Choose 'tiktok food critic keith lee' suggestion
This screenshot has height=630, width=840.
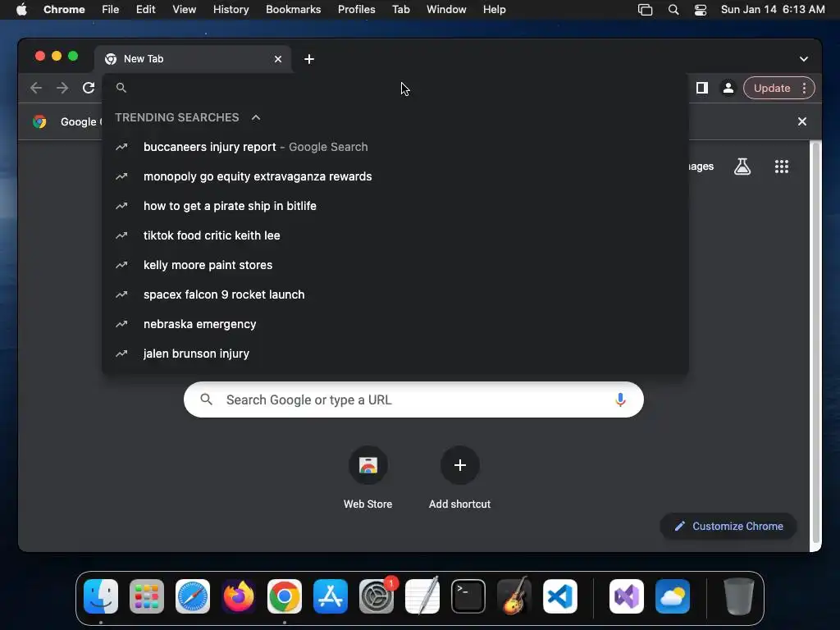coord(395,235)
